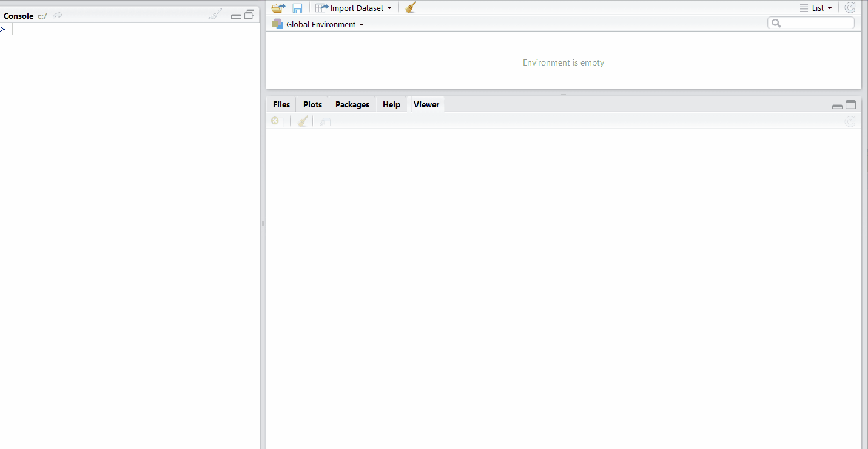Viewport: 868px width, 449px height.
Task: Minimize the Viewer pane
Action: 837,106
